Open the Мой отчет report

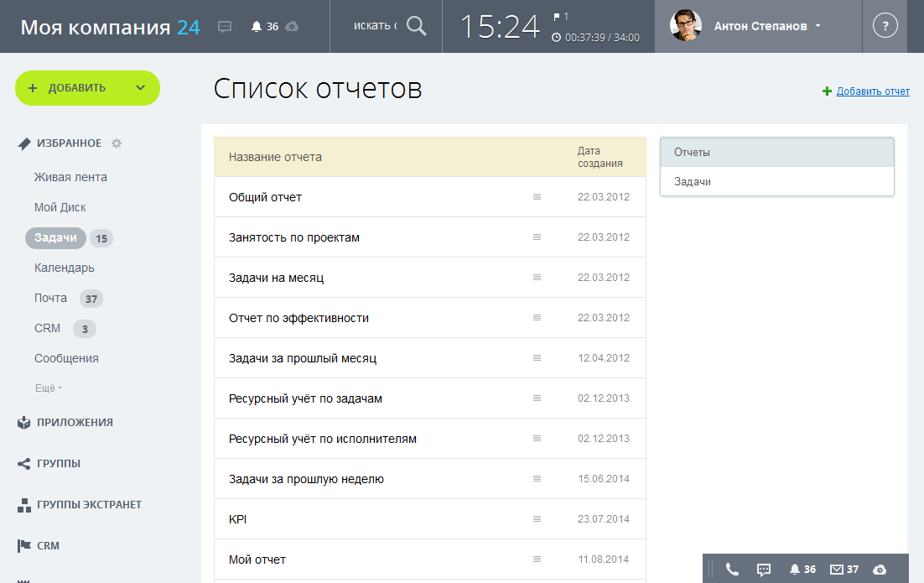coord(257,560)
